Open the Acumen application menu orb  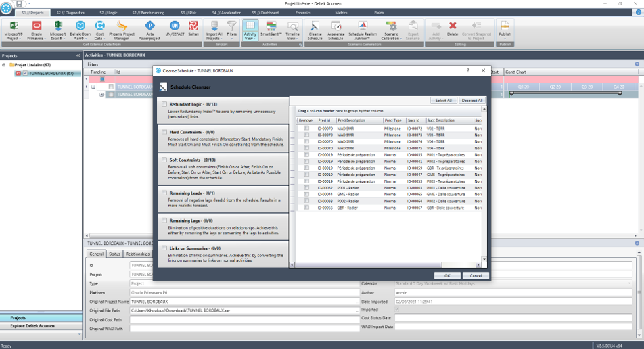tap(5, 7)
